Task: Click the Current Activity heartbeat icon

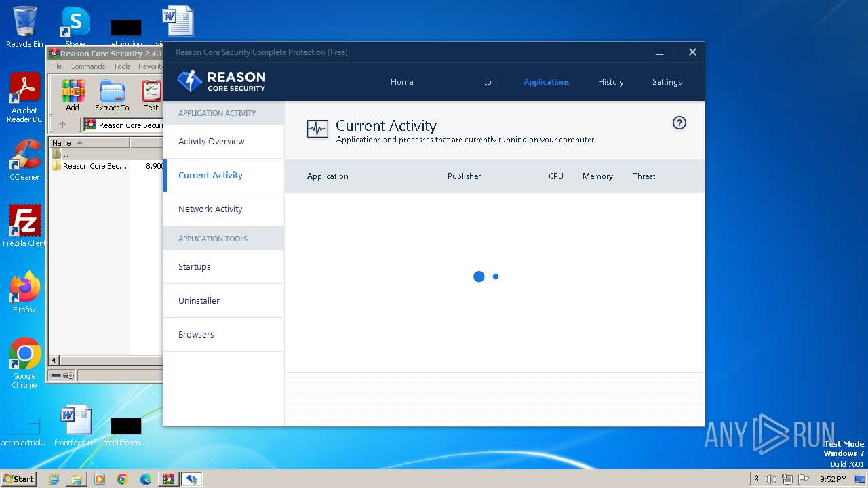Action: point(317,128)
